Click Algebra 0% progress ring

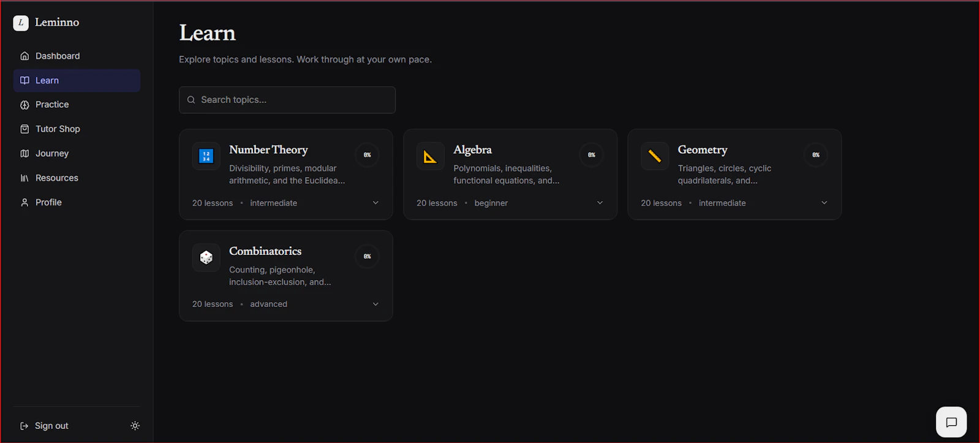coord(592,155)
